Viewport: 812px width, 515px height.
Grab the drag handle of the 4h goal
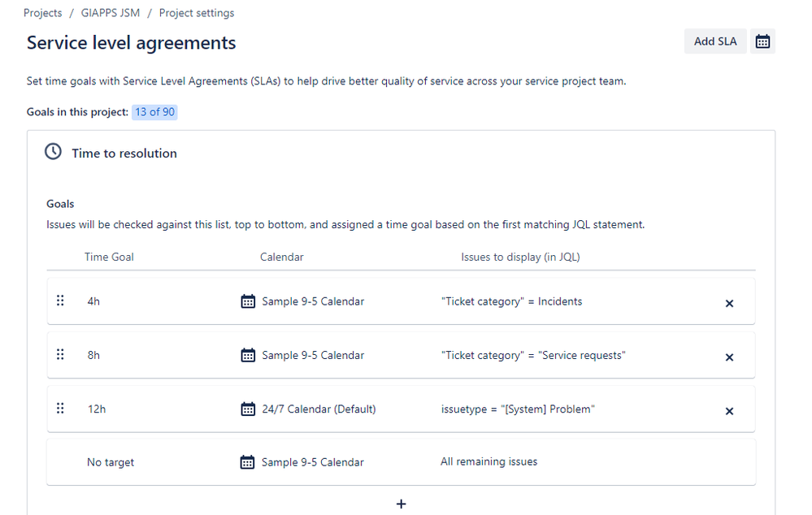point(60,301)
